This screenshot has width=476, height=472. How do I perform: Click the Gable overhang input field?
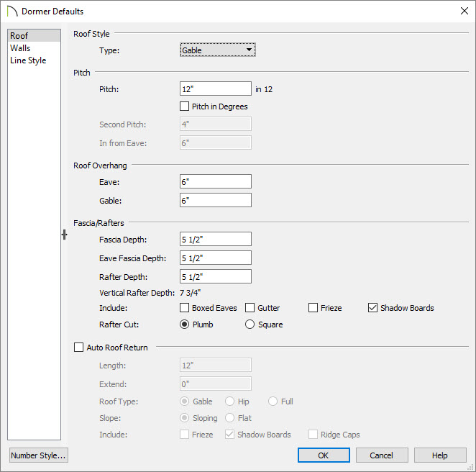(x=216, y=200)
